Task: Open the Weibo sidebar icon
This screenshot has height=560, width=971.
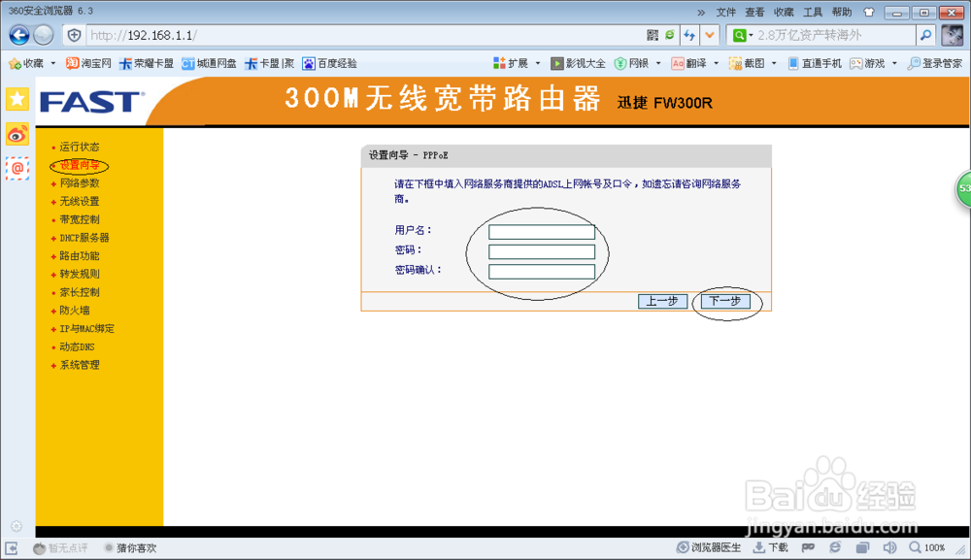Action: pyautogui.click(x=17, y=134)
